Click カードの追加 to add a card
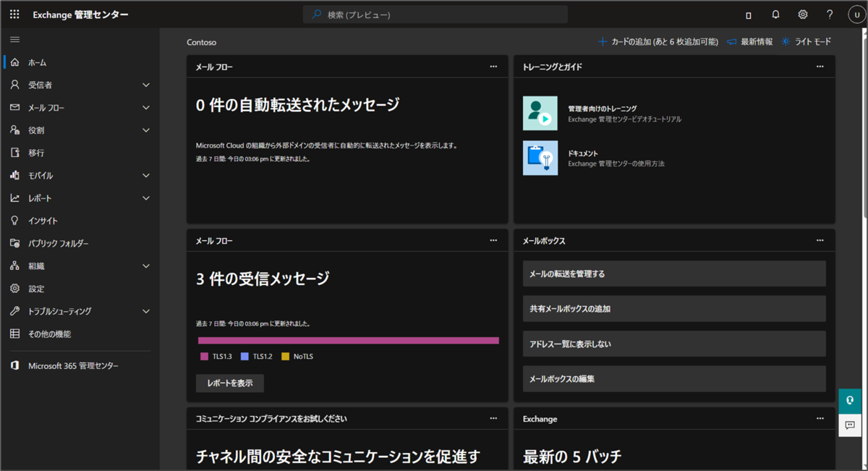 658,42
